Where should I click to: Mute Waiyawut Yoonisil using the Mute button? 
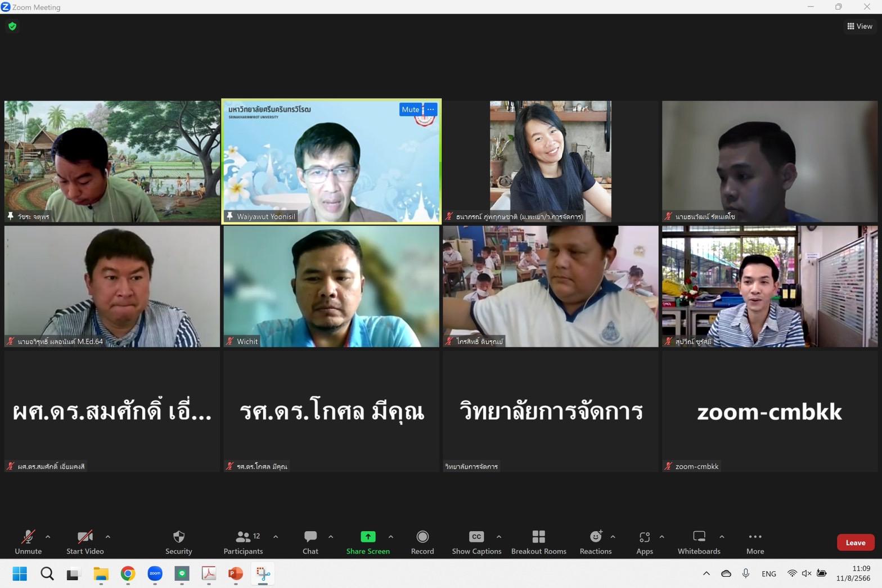click(410, 110)
